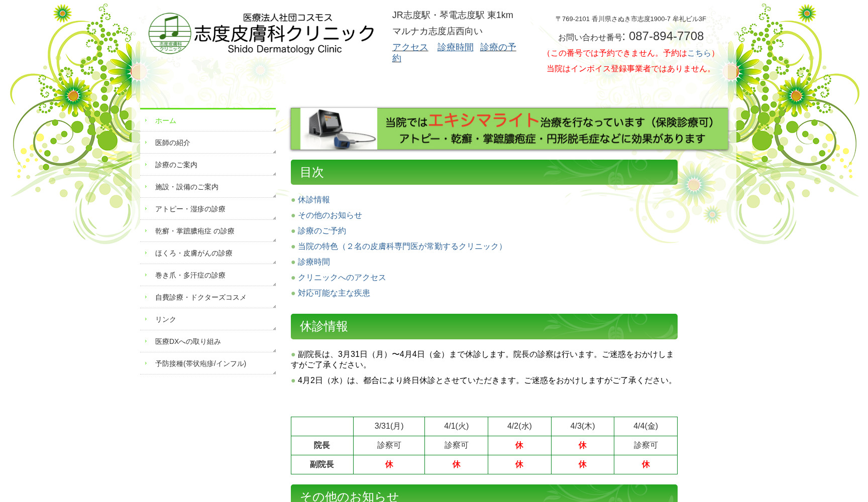Jump to その他のお知らせ via table of contents
The height and width of the screenshot is (502, 868).
(330, 215)
